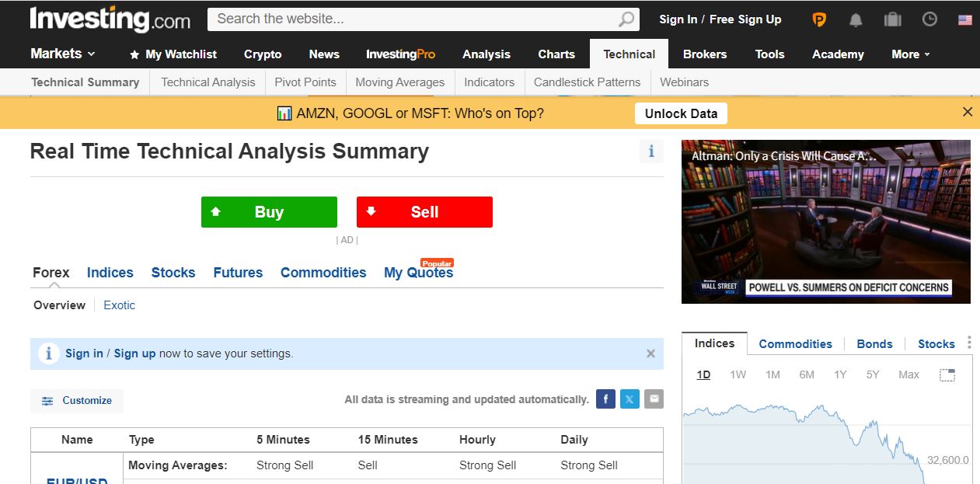This screenshot has width=980, height=484.
Task: Share on X (Twitter) icon
Action: (630, 399)
